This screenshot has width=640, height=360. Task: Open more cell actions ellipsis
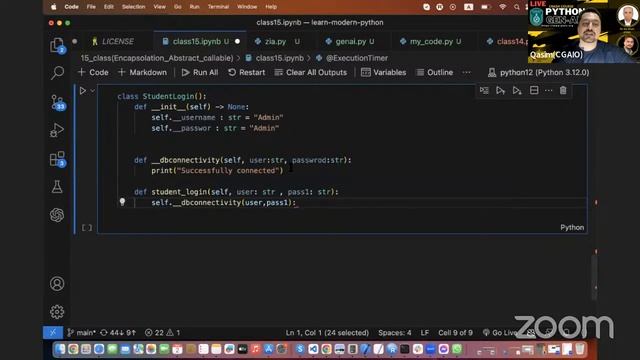[549, 91]
